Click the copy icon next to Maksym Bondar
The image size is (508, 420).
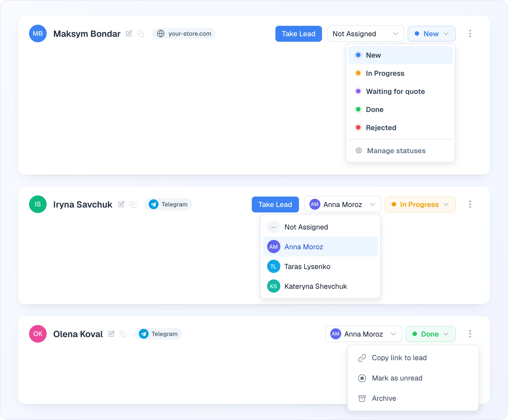pos(141,34)
